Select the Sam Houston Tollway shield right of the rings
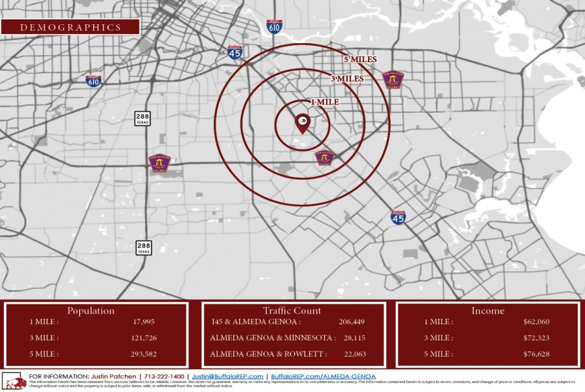Screen dimensions: 585x392 point(392,80)
